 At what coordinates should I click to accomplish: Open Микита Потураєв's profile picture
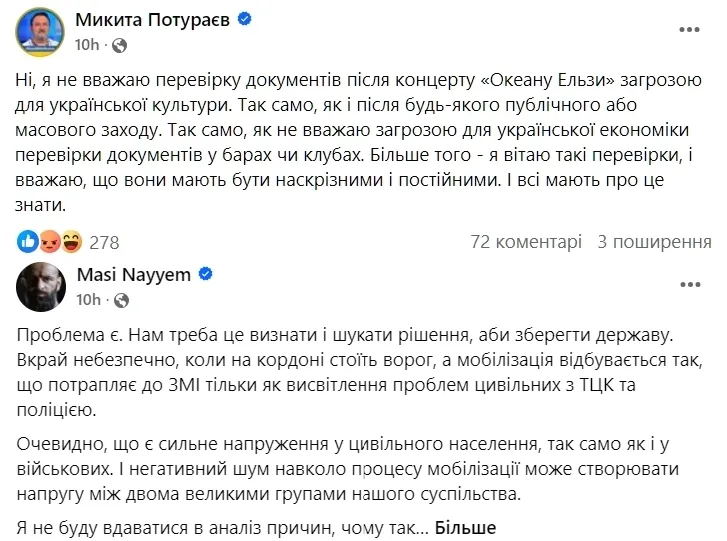40,32
